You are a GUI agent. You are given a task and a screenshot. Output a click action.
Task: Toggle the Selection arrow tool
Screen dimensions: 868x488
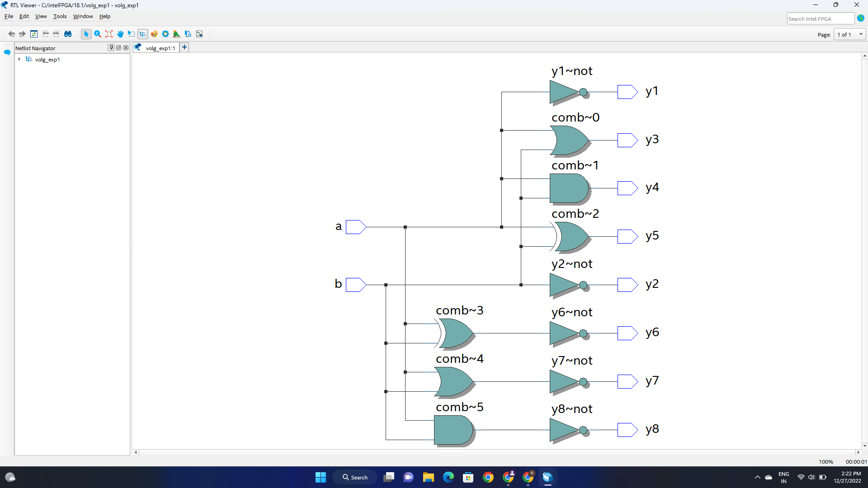pyautogui.click(x=86, y=34)
